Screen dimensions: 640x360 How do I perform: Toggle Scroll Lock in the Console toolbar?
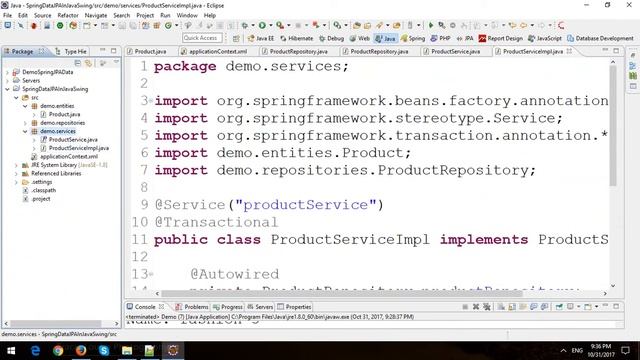[512, 307]
